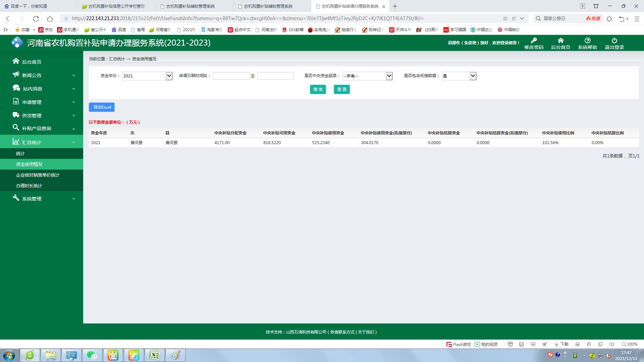Open the 资金年份 dropdown
This screenshot has height=362, width=644.
pyautogui.click(x=148, y=76)
